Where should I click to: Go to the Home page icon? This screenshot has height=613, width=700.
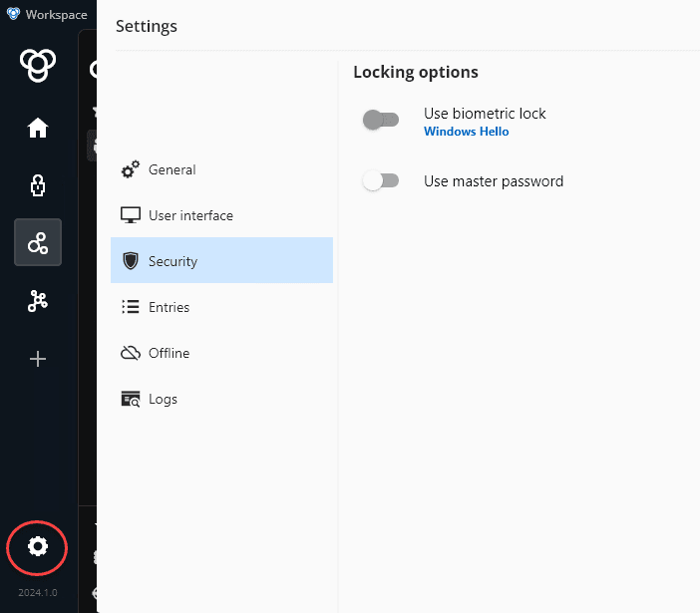point(38,128)
